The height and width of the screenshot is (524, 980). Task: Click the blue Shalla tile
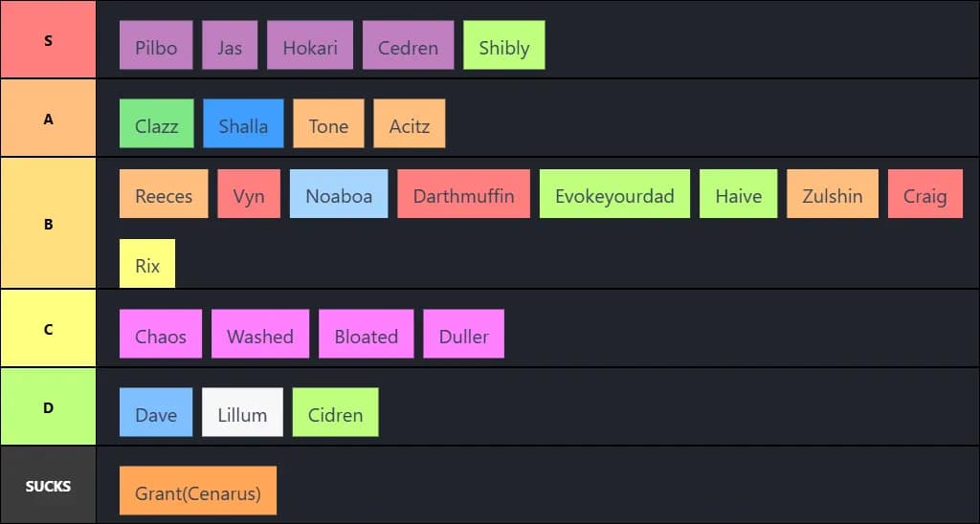pos(243,124)
